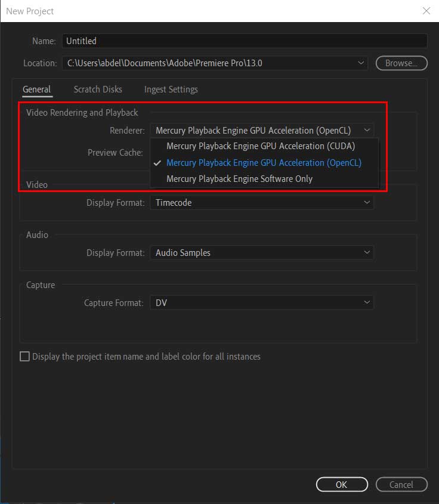
Task: Confirm with the OK button
Action: click(x=342, y=484)
